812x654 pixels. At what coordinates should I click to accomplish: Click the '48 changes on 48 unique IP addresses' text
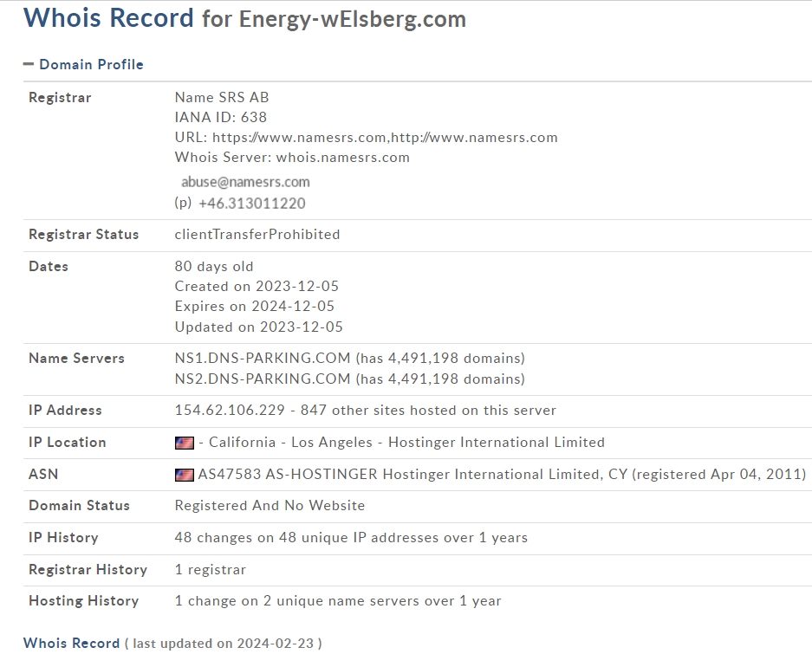click(x=351, y=538)
